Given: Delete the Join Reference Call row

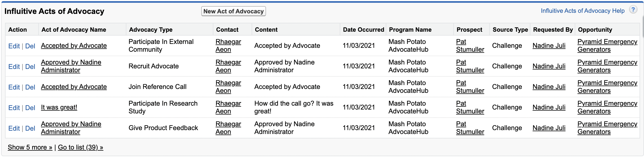Looking at the screenshot, I should 30,87.
